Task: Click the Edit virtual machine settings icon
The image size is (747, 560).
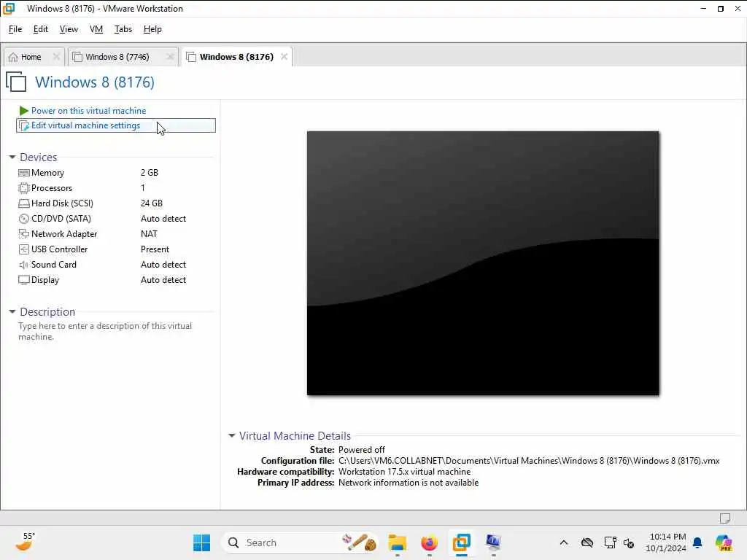Action: pos(24,125)
